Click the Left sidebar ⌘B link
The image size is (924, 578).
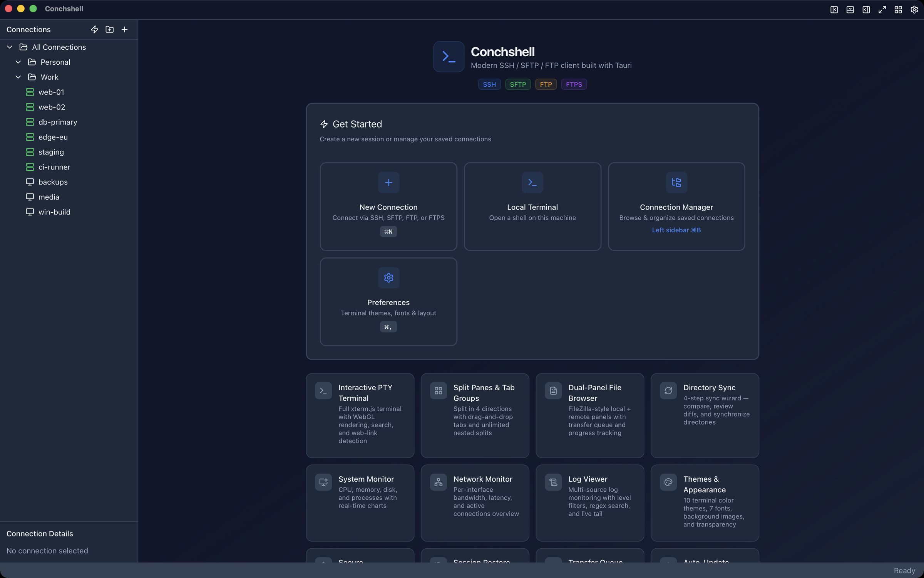(x=676, y=230)
